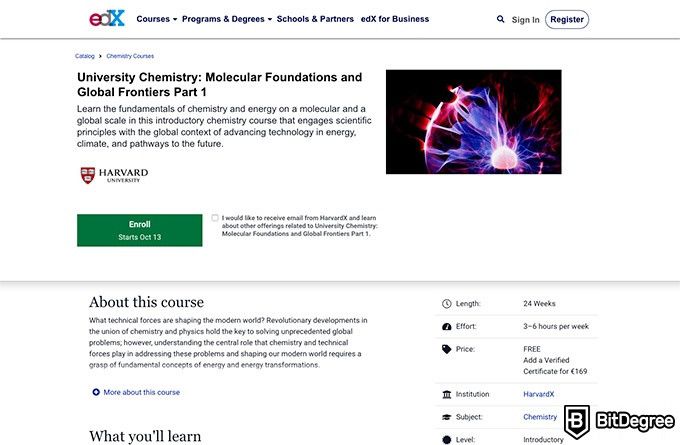Click the graduation cap Subject icon

click(x=447, y=417)
